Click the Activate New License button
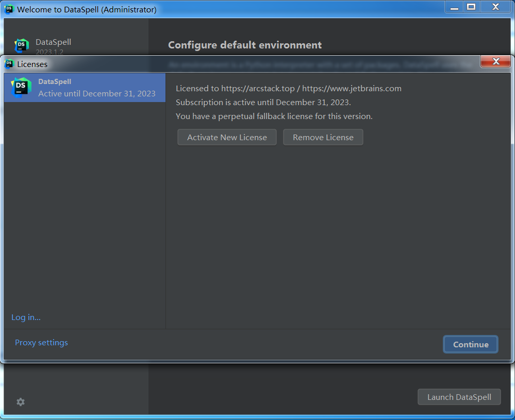515x420 pixels. (x=227, y=137)
